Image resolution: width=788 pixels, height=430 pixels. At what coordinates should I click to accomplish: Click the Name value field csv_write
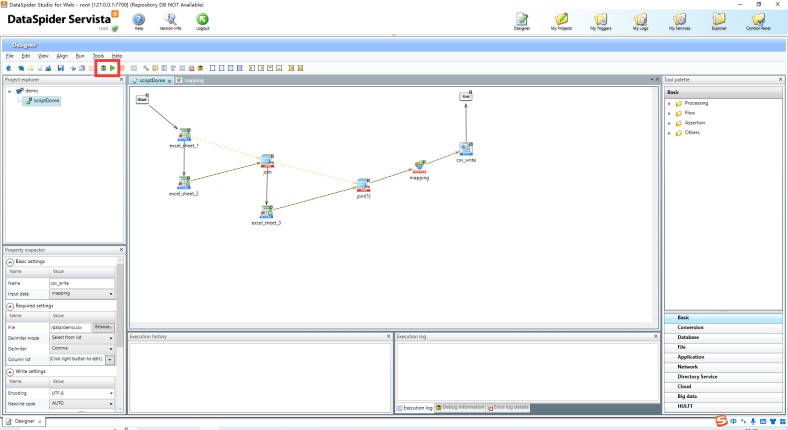(82, 283)
